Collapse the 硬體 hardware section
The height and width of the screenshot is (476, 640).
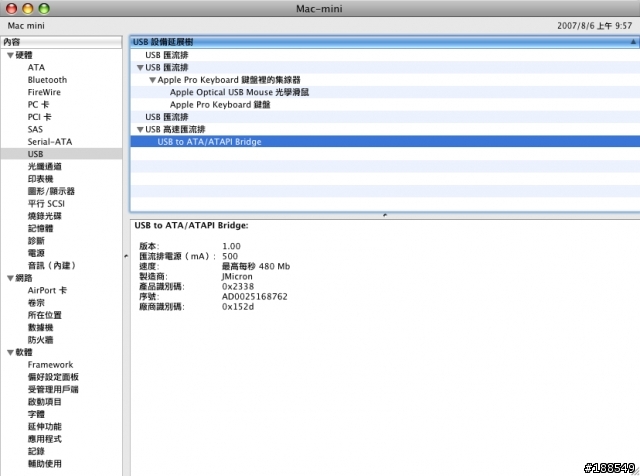[x=10, y=55]
